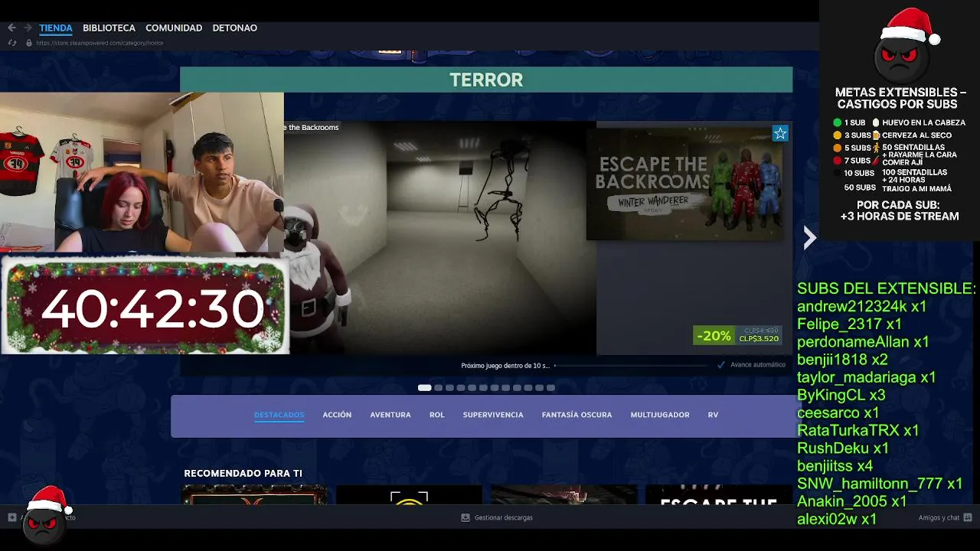Click the add-game plus icon bottom left
Screen dimensions: 980x551
[x=11, y=517]
